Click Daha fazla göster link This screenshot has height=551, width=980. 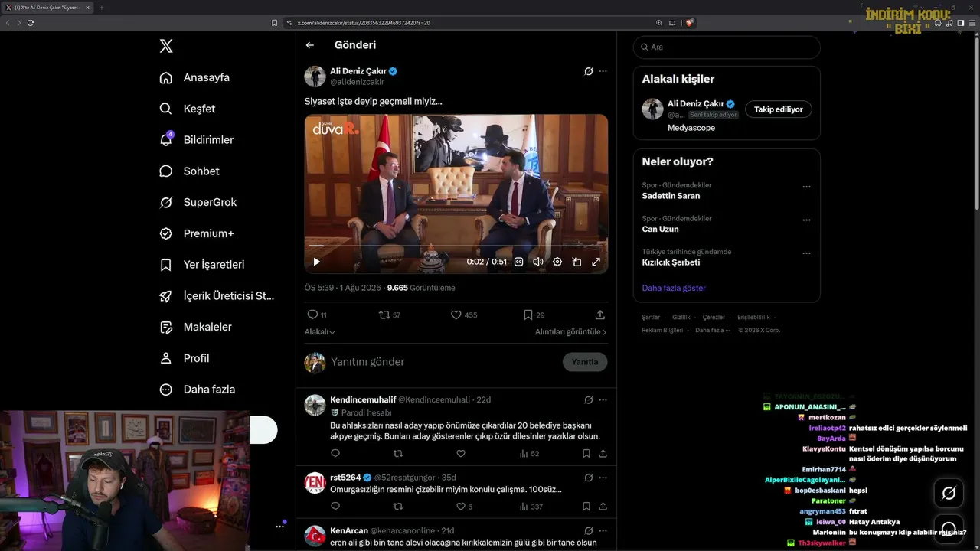pyautogui.click(x=674, y=288)
